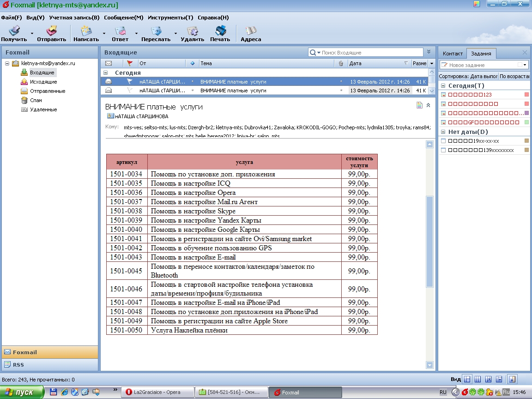532x399 pixels.
Task: Select the third layout view icon in status bar
Action: click(x=489, y=379)
